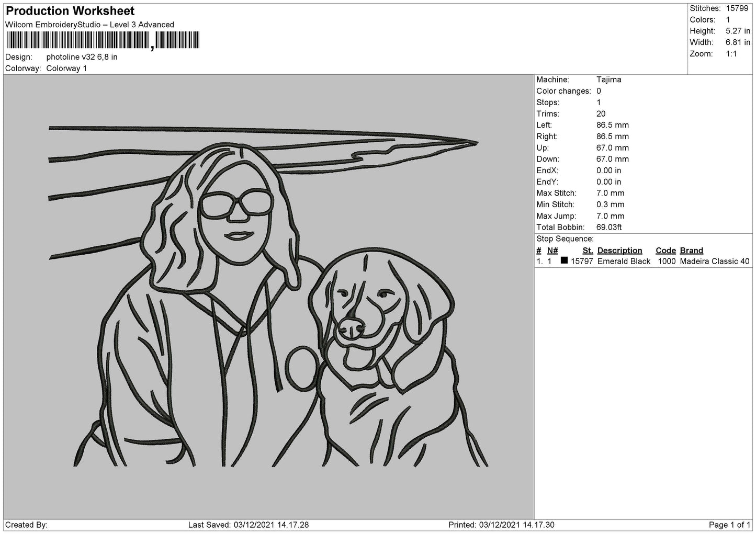Select the Wilcom EmbroideryStudio – Level 3 Advanced line
This screenshot has height=534, width=756.
[x=89, y=25]
